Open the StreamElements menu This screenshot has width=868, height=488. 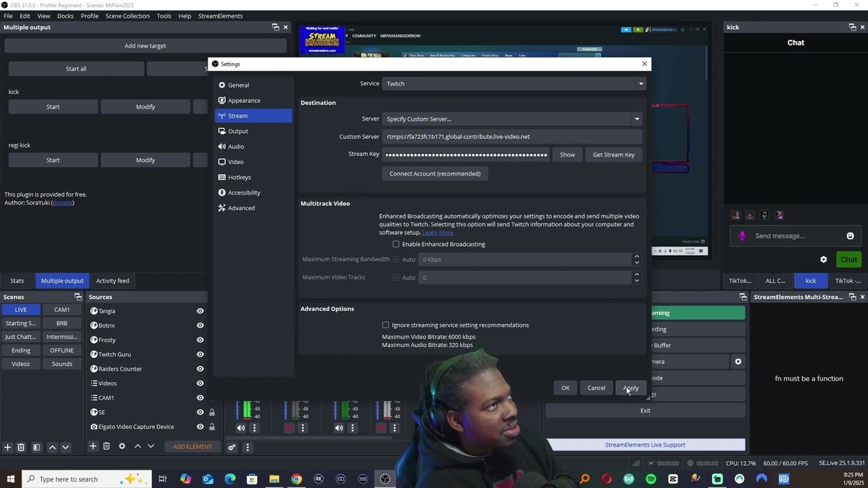click(220, 16)
